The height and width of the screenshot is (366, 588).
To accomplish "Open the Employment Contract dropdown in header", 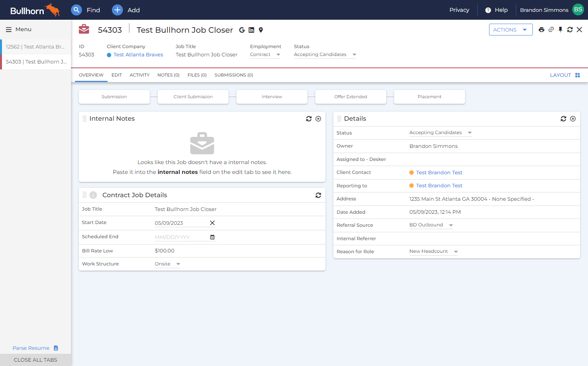I will (265, 54).
